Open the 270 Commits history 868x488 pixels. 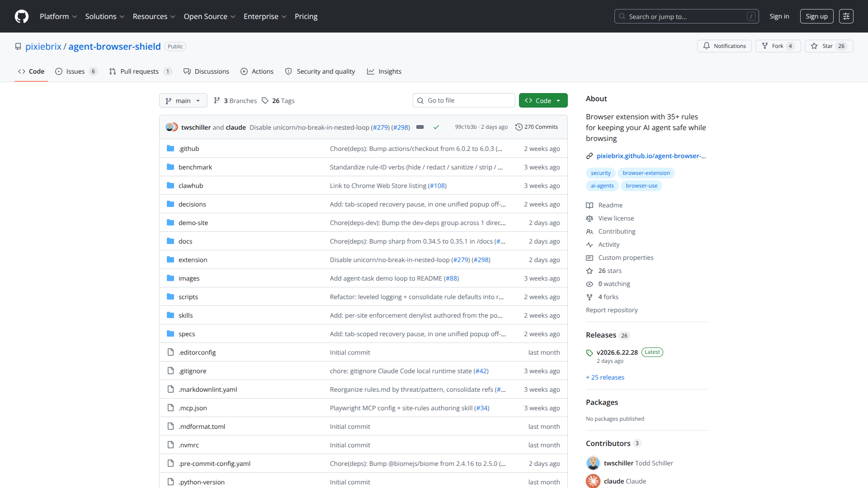[x=537, y=127]
